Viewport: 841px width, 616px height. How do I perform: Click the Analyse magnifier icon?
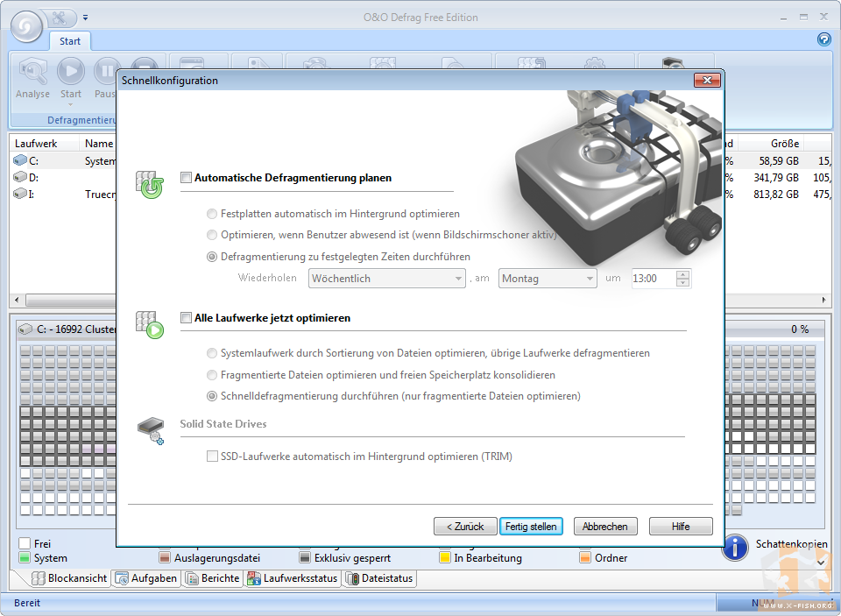32,71
